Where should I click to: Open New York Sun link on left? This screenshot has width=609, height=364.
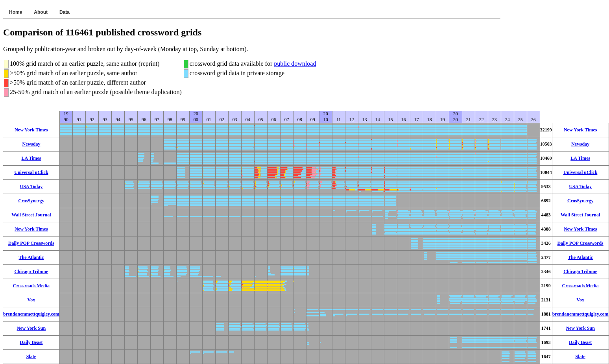31,328
